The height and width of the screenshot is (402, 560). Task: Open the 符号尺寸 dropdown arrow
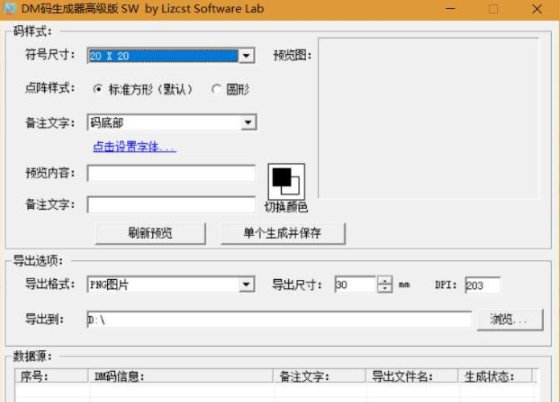pyautogui.click(x=246, y=56)
